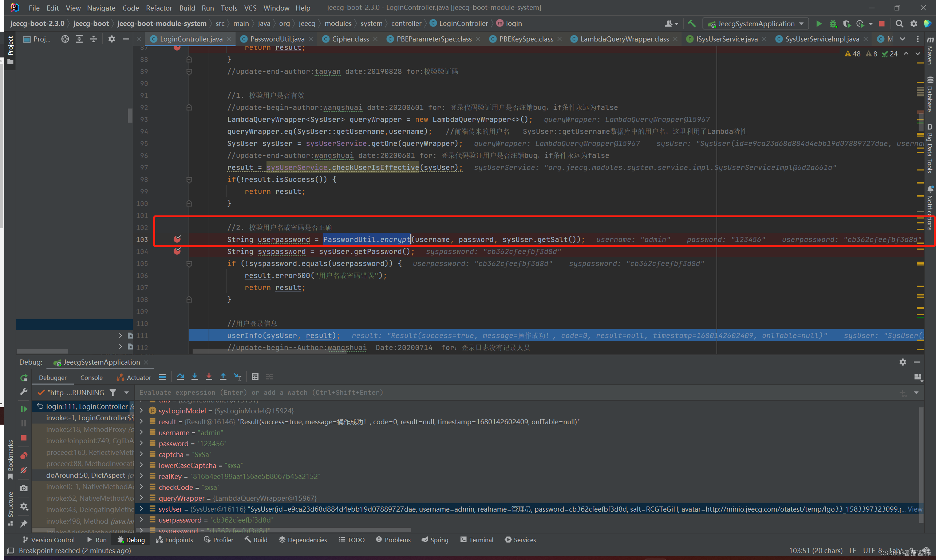Click the PasswordUtil.java editor tab
This screenshot has width=936, height=560.
tap(275, 39)
